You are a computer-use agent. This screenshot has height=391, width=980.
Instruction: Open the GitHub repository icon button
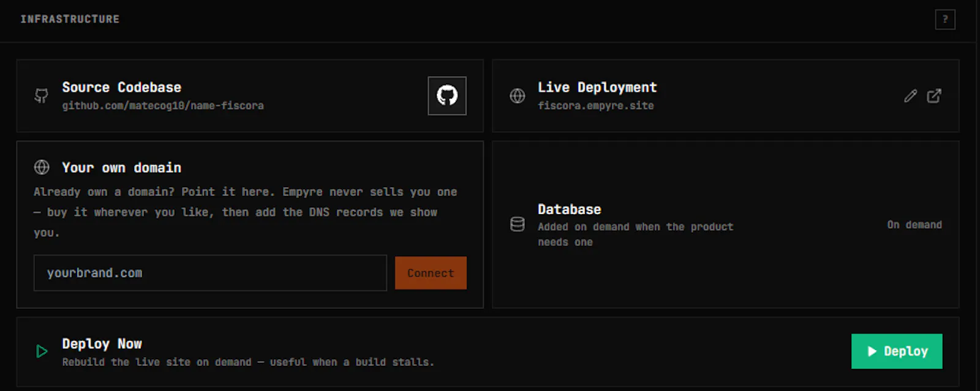(x=447, y=95)
